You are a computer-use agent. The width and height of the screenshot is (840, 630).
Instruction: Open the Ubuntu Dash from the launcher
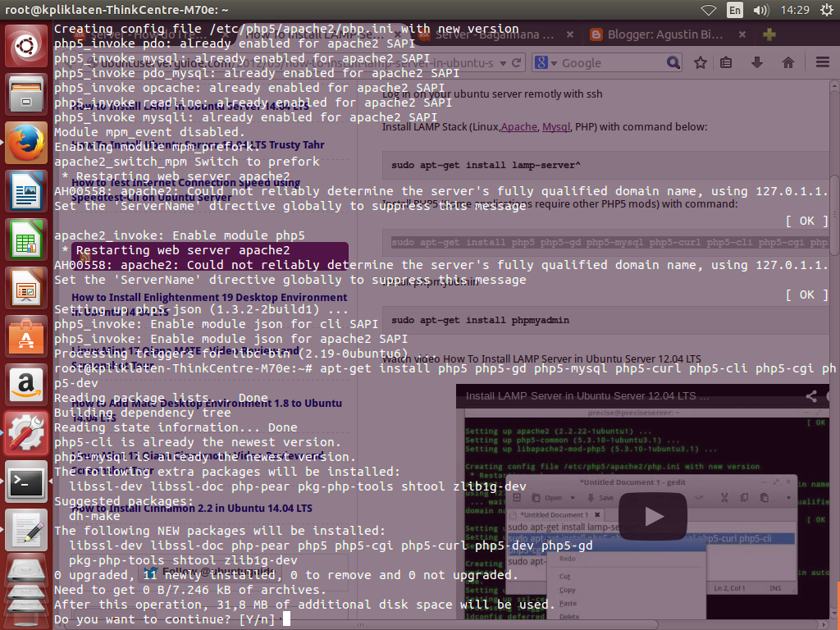click(25, 46)
